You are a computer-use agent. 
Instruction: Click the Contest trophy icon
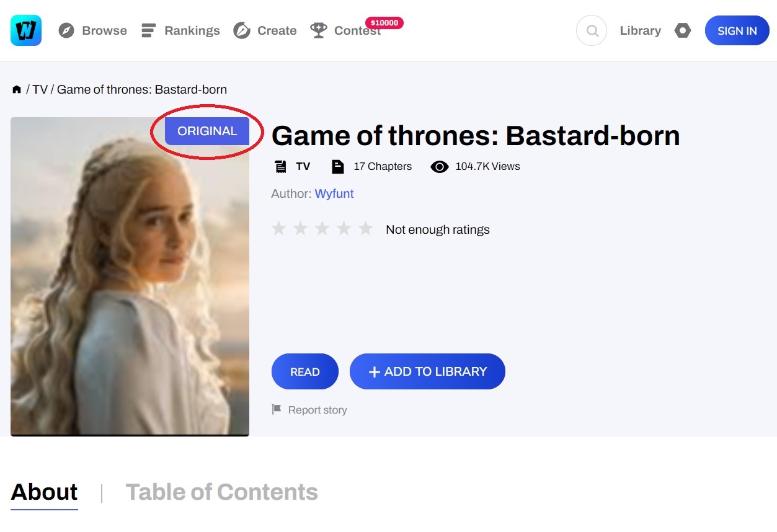(319, 30)
